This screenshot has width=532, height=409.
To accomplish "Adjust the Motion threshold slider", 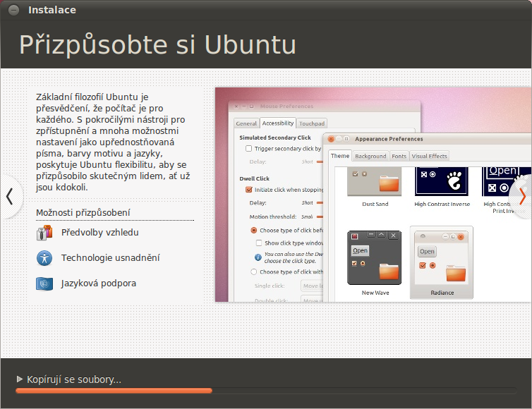I will [320, 217].
